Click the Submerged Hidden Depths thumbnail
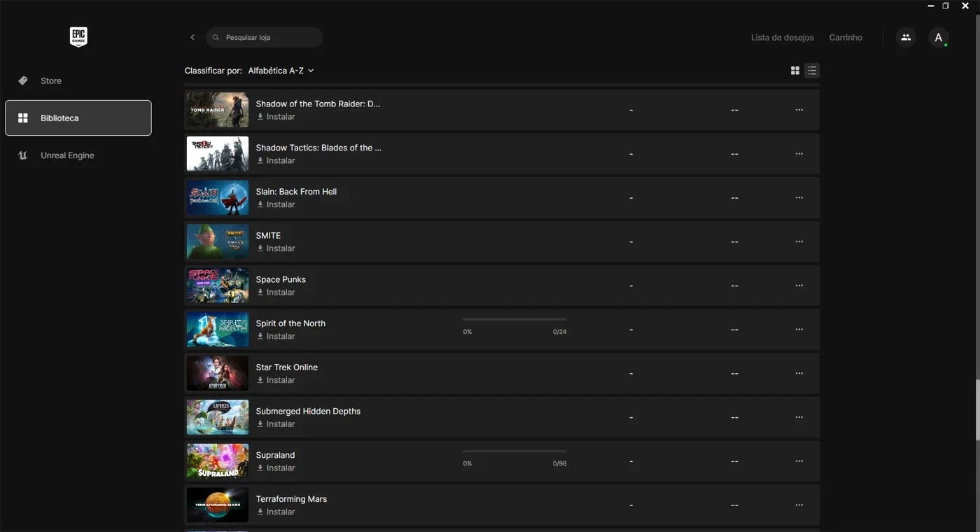The width and height of the screenshot is (980, 532). coord(218,417)
